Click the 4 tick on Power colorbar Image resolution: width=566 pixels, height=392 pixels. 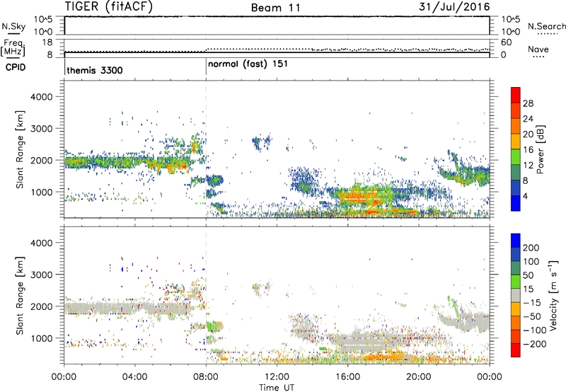(526, 197)
